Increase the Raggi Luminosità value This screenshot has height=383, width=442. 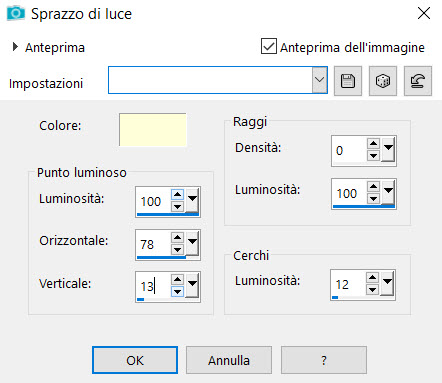[x=373, y=187]
